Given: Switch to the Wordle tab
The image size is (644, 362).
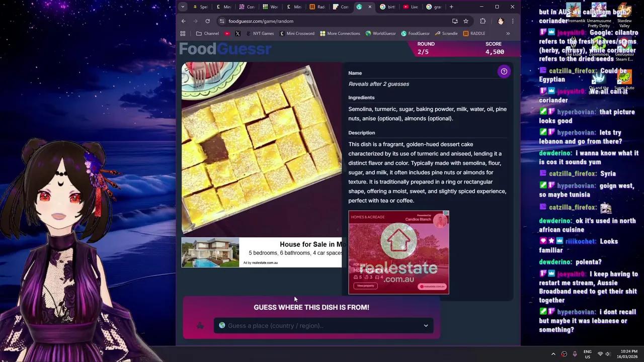Looking at the screenshot, I should pos(270,7).
